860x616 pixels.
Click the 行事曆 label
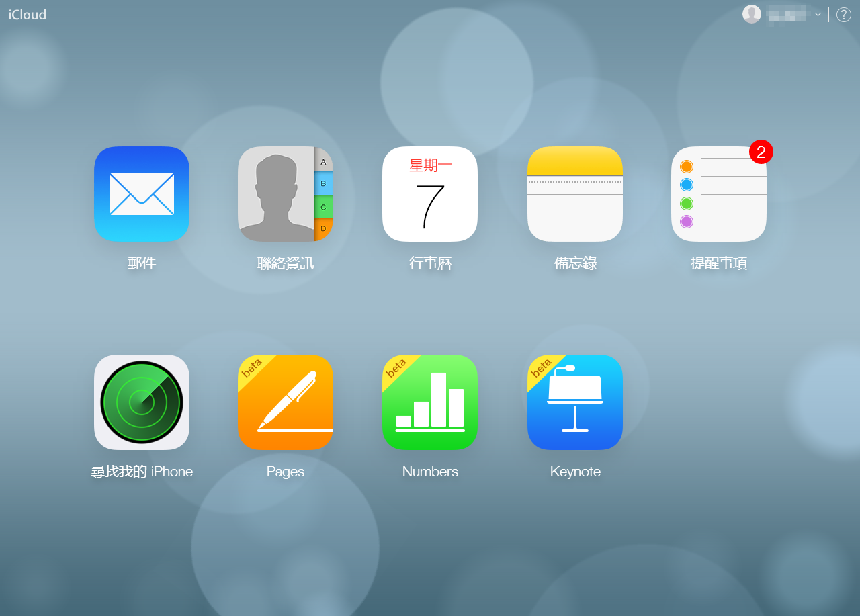[x=430, y=263]
